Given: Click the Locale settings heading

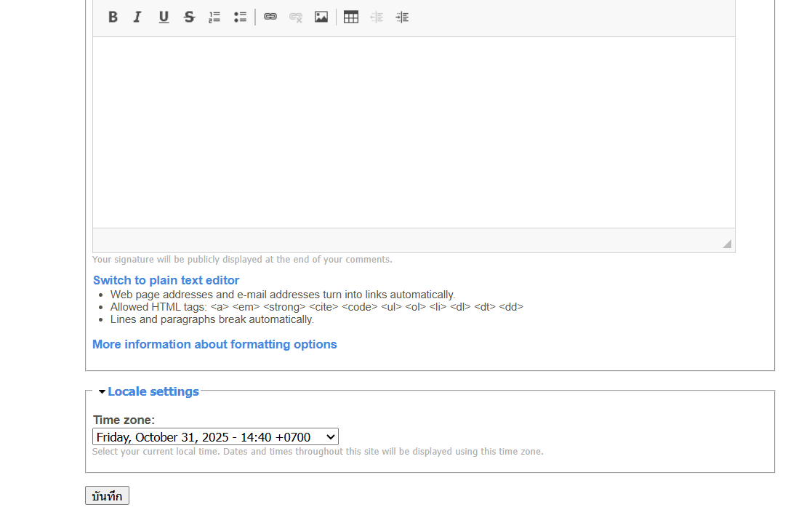Looking at the screenshot, I should [x=153, y=391].
